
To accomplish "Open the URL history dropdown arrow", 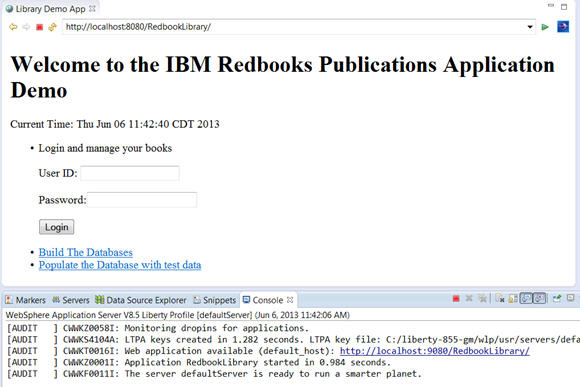I will [x=530, y=27].
